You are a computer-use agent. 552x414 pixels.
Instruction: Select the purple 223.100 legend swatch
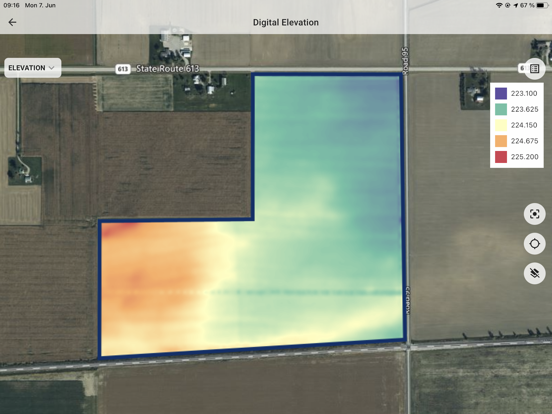(501, 93)
